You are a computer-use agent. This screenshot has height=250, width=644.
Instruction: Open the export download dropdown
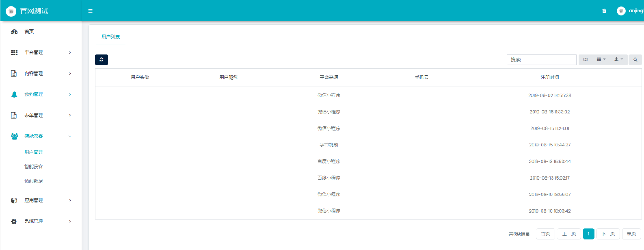point(619,60)
